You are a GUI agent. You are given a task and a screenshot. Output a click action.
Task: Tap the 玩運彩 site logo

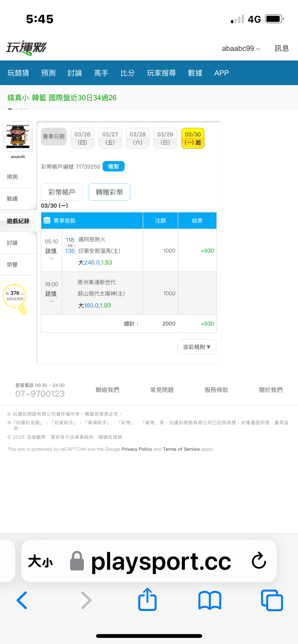click(x=26, y=48)
